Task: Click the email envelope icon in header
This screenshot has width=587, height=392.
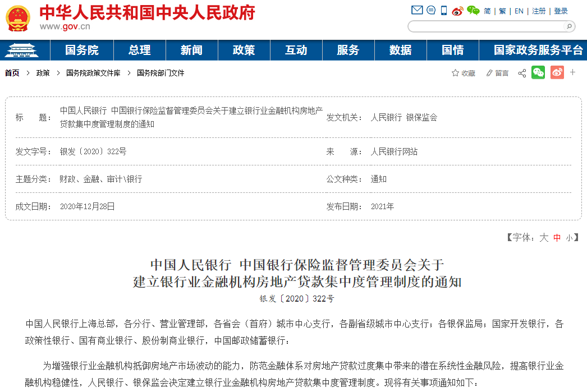Action: point(416,11)
